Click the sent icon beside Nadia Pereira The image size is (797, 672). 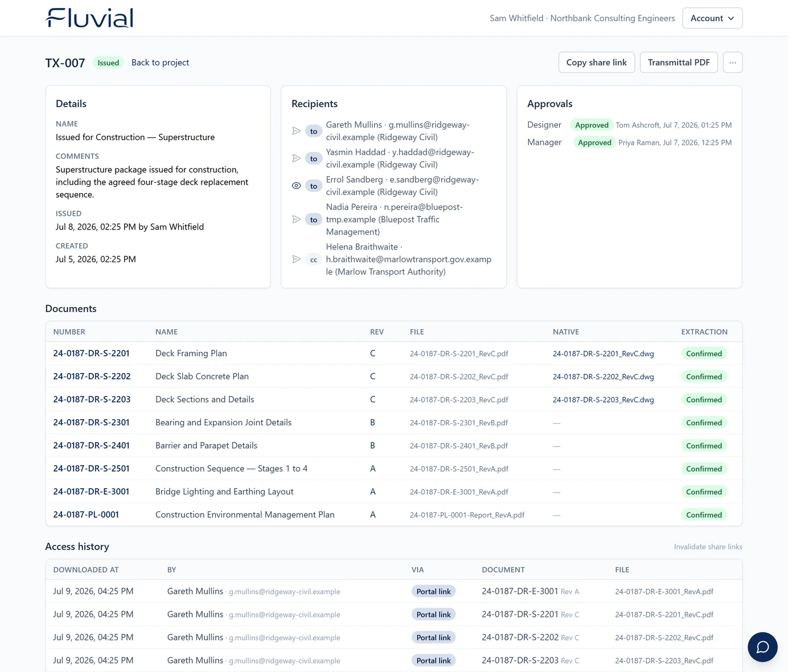coord(296,219)
